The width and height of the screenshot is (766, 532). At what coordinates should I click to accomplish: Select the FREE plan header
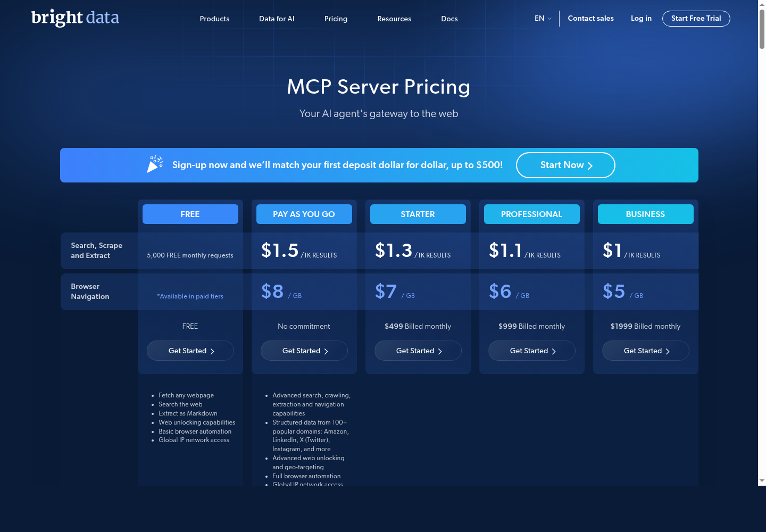pos(190,214)
